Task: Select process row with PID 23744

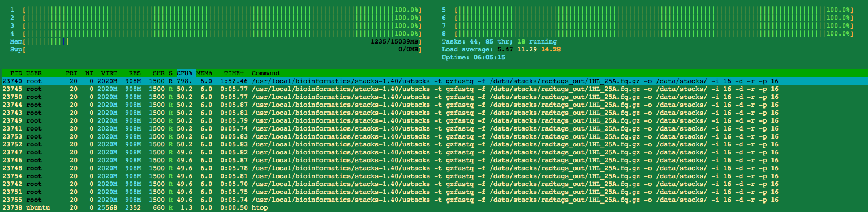Action: click(x=434, y=105)
